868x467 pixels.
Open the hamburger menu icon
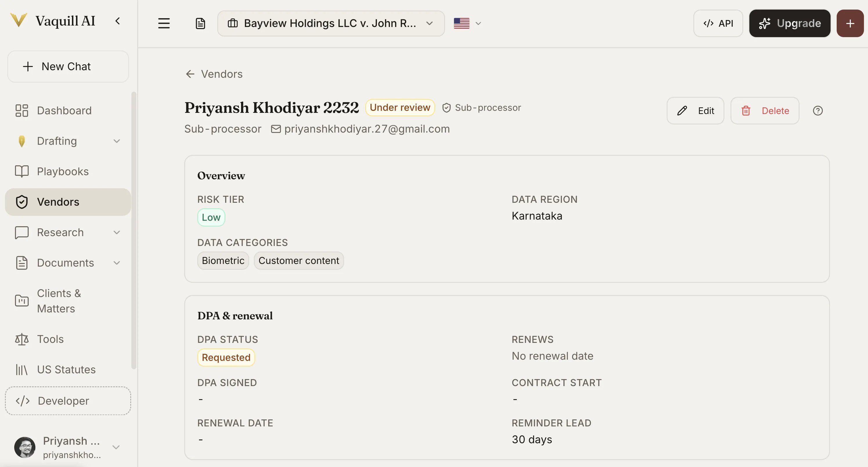pyautogui.click(x=164, y=23)
